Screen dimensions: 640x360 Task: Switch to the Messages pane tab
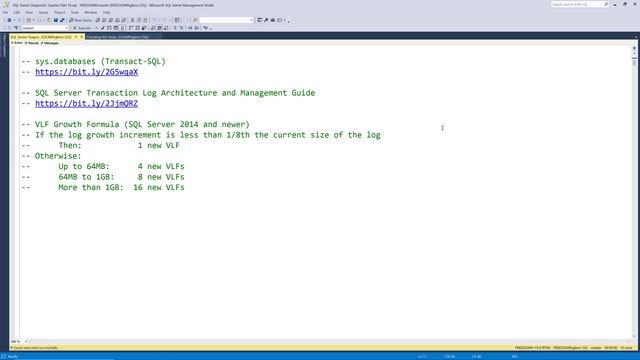50,43
